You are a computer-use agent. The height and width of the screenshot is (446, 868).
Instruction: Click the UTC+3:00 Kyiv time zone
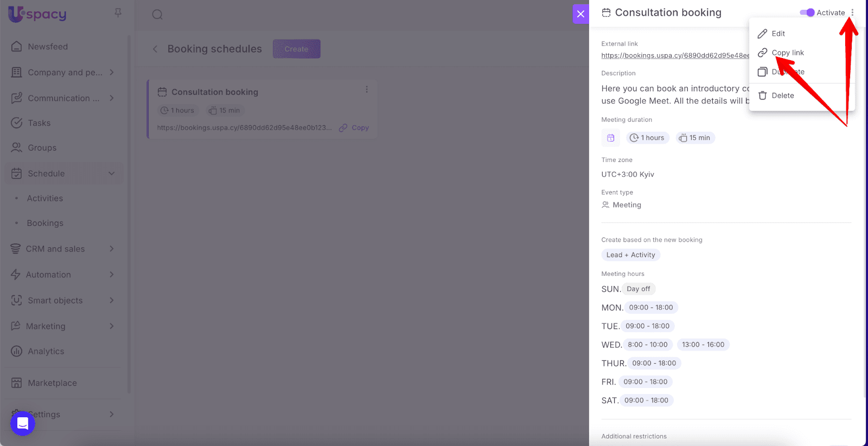628,174
